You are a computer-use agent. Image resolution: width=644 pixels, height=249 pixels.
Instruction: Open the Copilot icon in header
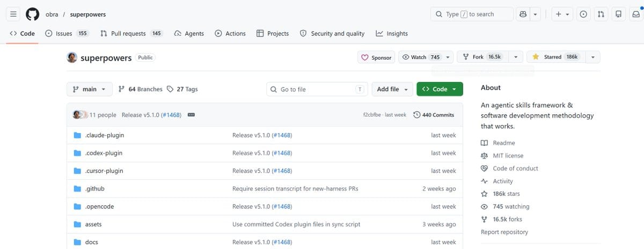tap(524, 14)
